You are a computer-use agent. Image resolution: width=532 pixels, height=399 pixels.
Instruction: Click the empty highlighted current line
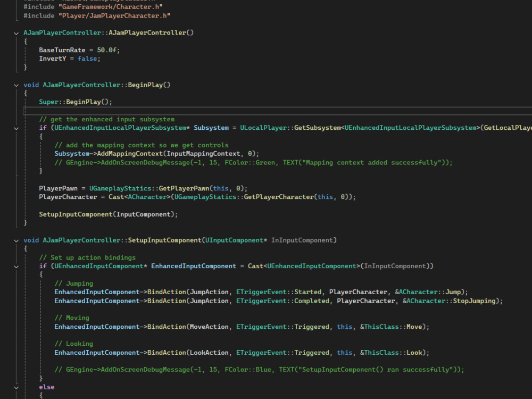pyautogui.click(x=278, y=111)
